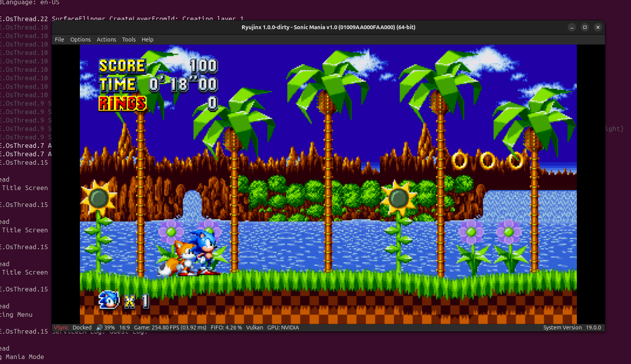Click the leftmost gold ring
Image resolution: width=631 pixels, height=364 pixels.
click(x=459, y=160)
